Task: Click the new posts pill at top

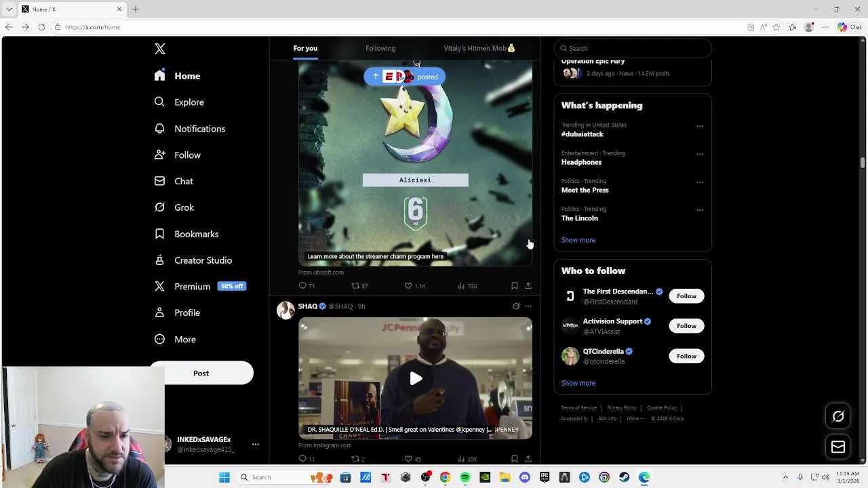Action: click(x=405, y=77)
